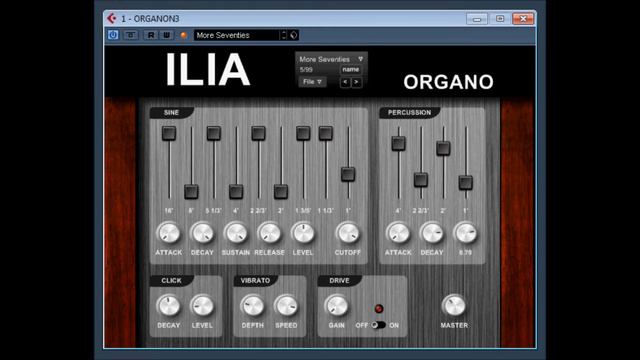Click the 1 3/5' sine drawbar handle

coord(303,133)
